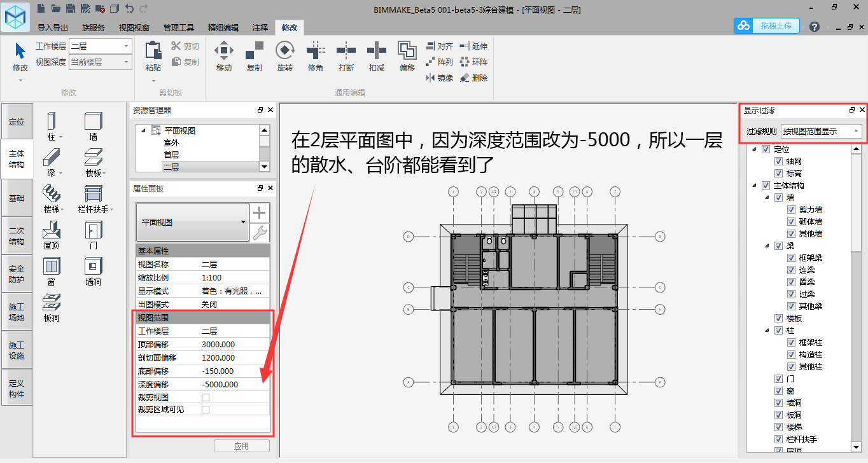This screenshot has height=463, width=868.
Task: Click the 延伸 (Extend) tool
Action: pos(473,46)
